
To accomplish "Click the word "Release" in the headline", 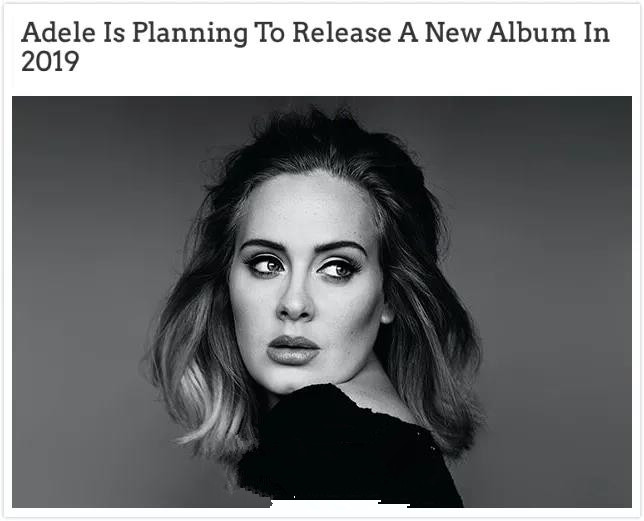I will [342, 32].
